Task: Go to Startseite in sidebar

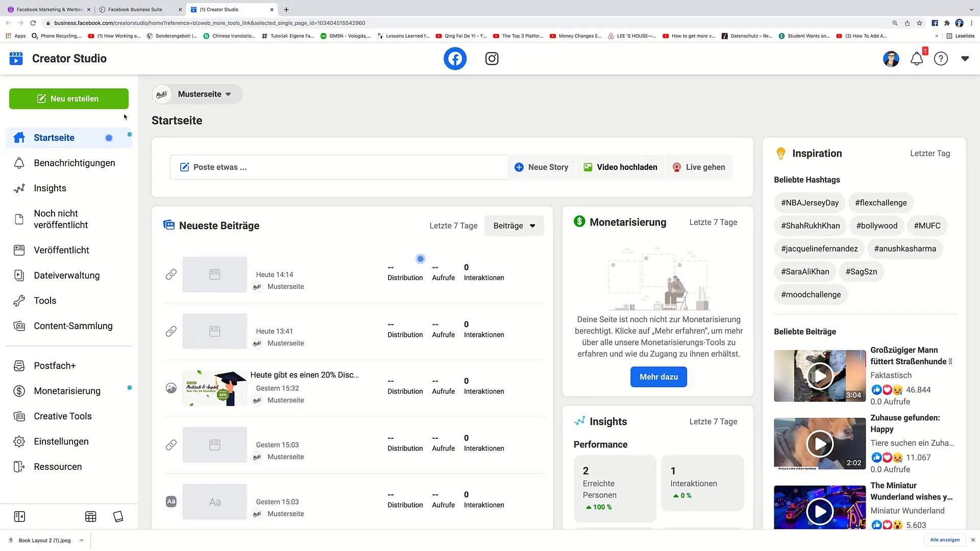Action: click(69, 138)
